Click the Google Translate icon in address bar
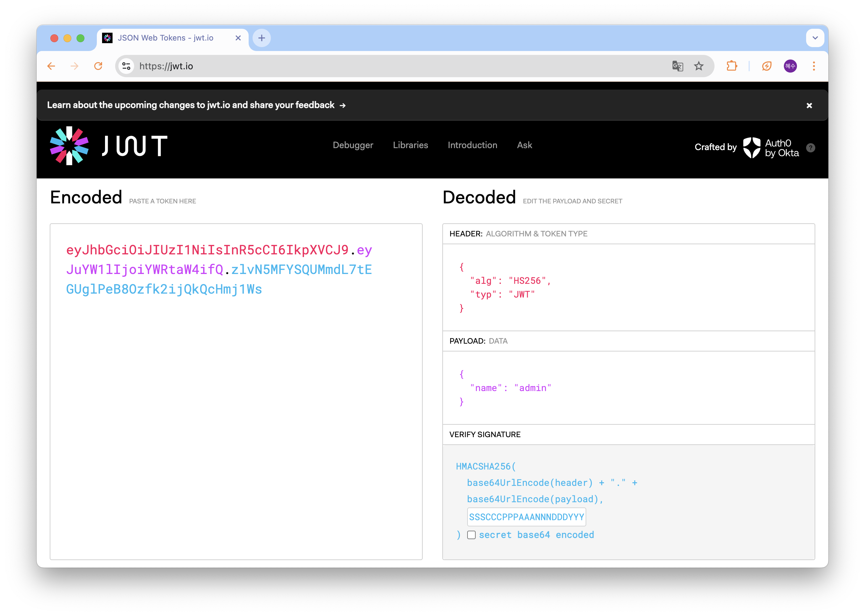Screen dimensions: 865x616 (x=678, y=66)
